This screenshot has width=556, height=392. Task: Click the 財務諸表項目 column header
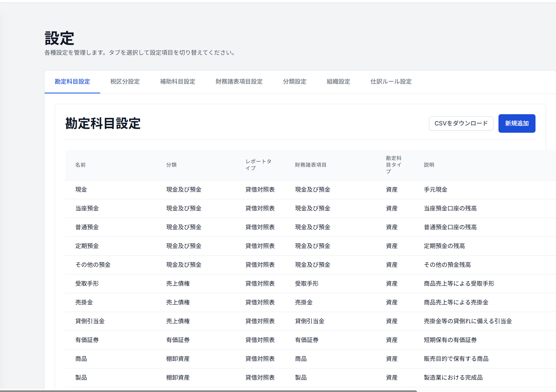[310, 165]
